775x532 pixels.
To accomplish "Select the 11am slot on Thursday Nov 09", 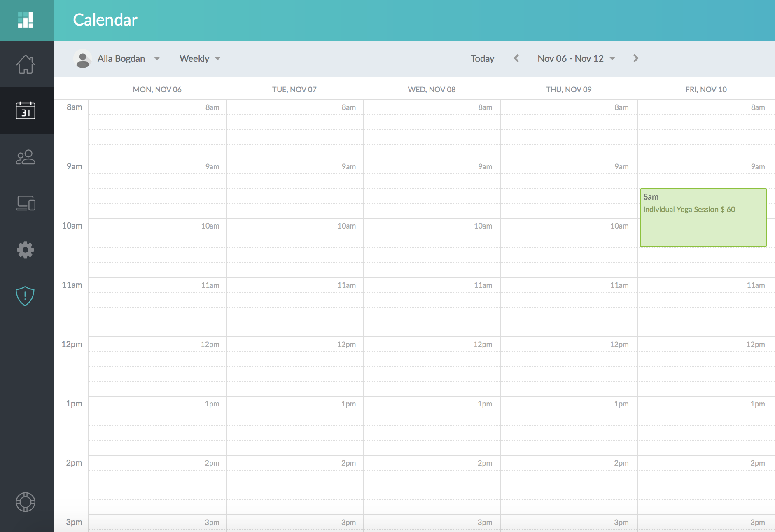I will point(569,285).
